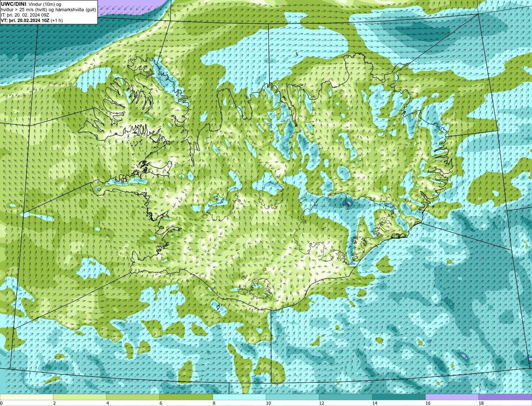Click the "IT: þri. 20. 02. 2024 09Z" line

tap(25, 15)
